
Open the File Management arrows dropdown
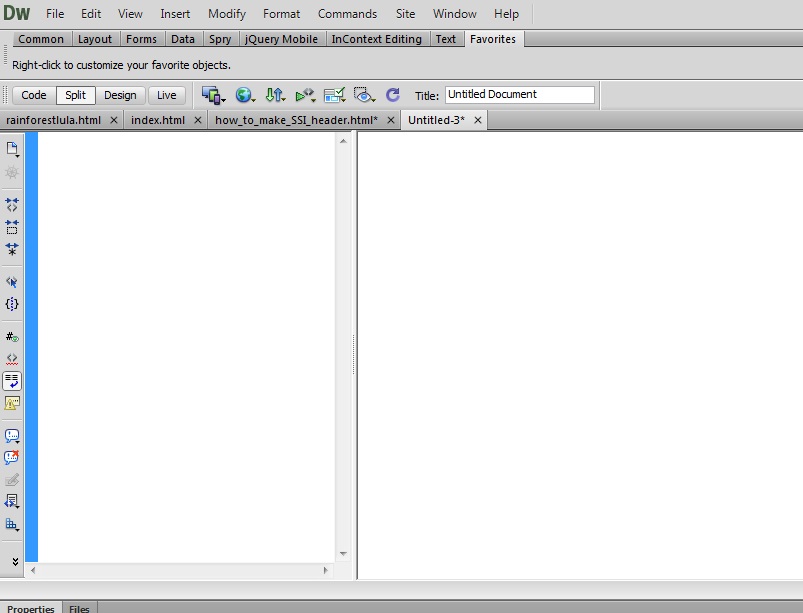click(x=275, y=95)
